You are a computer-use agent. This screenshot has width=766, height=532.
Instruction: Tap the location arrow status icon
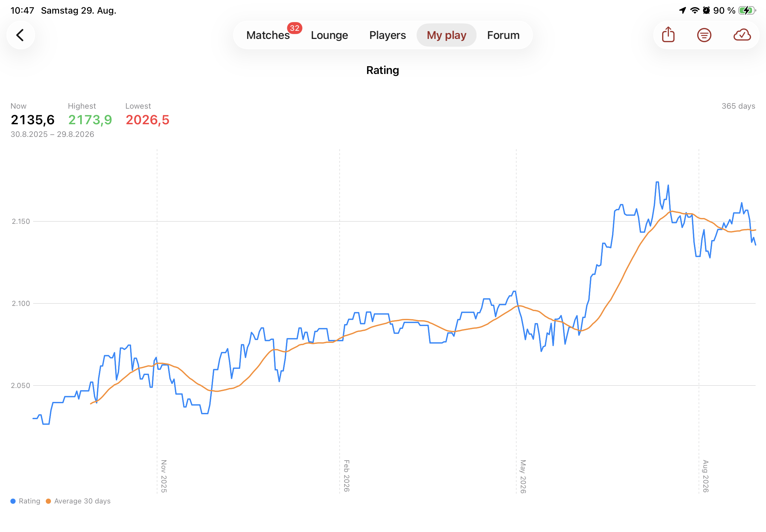tap(683, 10)
